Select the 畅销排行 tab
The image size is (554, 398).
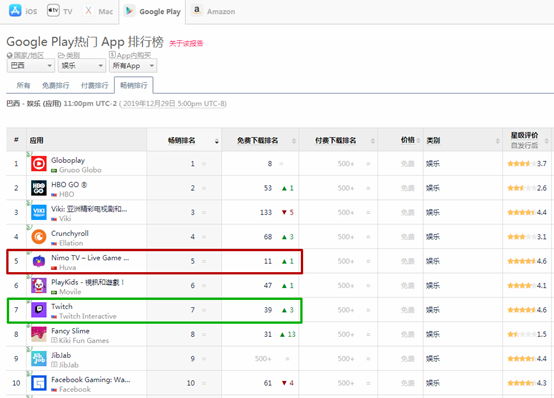click(x=134, y=85)
